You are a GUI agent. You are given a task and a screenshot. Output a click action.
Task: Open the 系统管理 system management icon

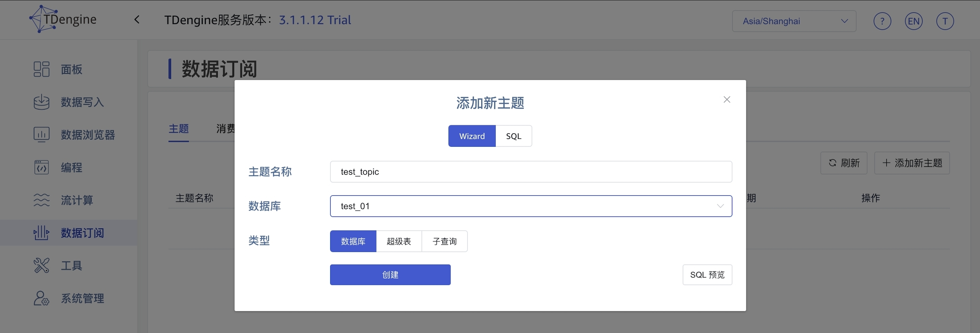[42, 298]
